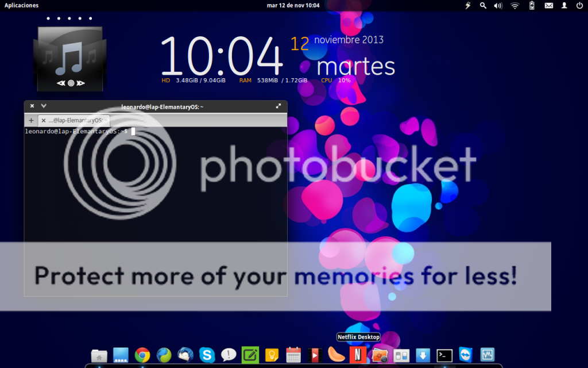Select the lap-ElemantaryOS terminal tab
This screenshot has width=588, height=368.
click(x=75, y=120)
